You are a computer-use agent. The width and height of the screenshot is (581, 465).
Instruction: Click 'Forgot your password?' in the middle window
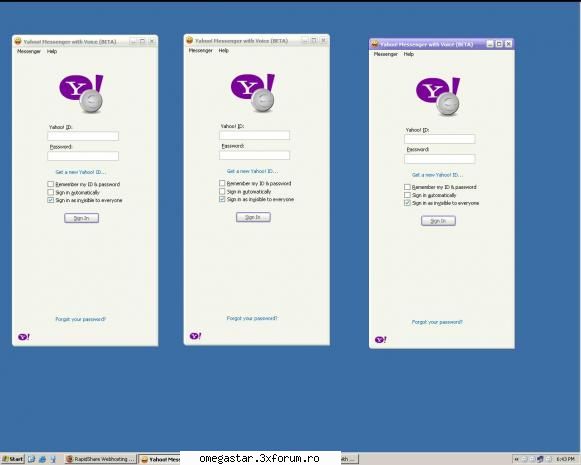coord(252,318)
